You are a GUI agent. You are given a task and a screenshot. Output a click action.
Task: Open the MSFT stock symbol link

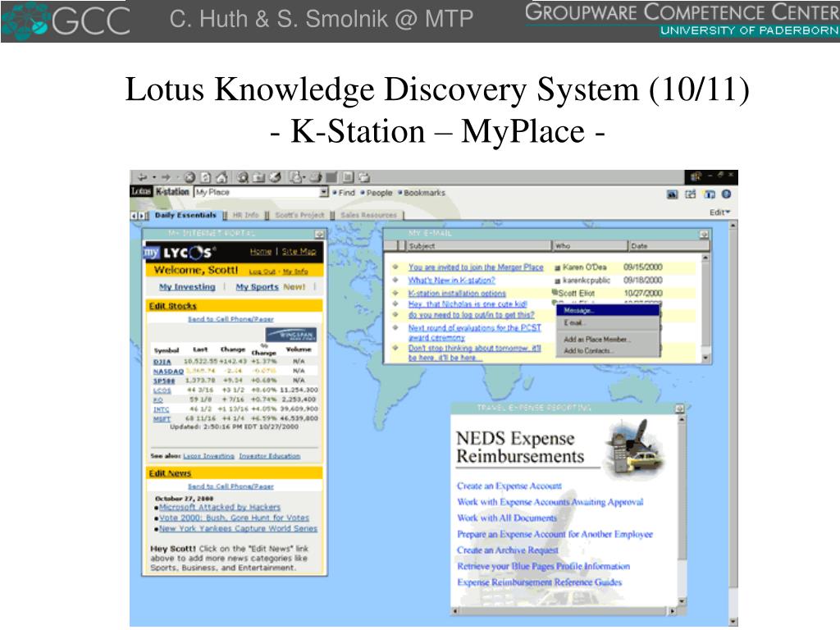pyautogui.click(x=162, y=419)
